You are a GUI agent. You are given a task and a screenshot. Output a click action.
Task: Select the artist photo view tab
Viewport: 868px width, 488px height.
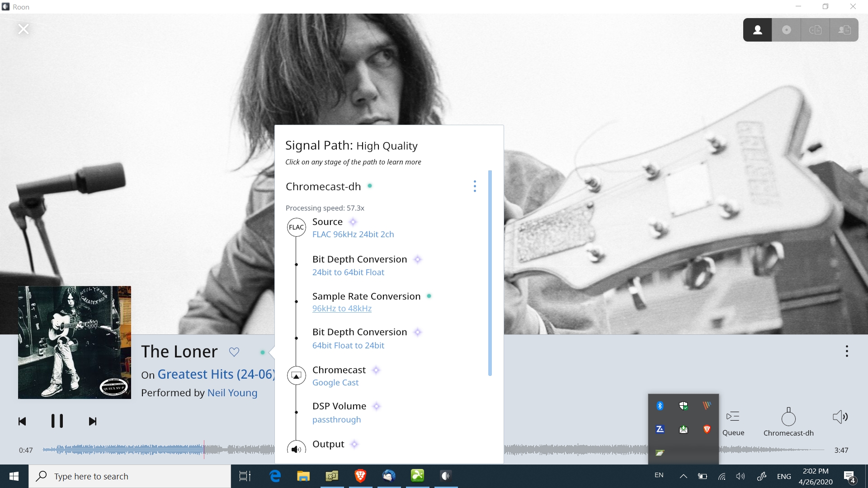click(x=757, y=30)
